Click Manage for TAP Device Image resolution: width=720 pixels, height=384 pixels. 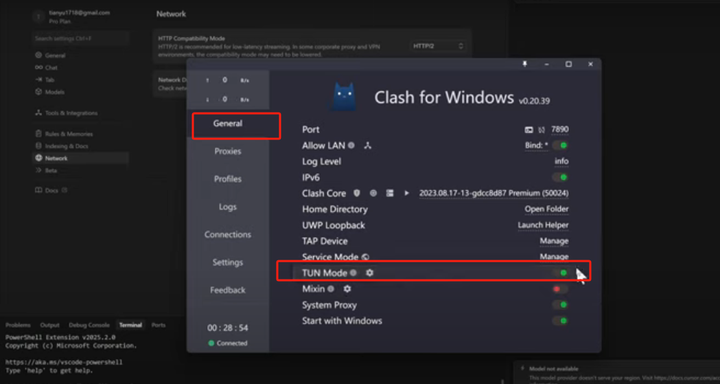(554, 241)
